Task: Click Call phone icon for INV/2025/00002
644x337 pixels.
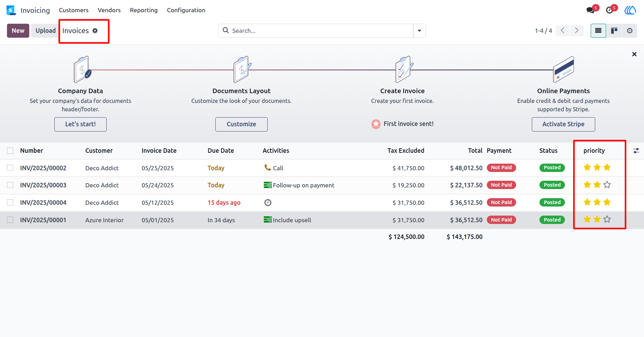Action: point(268,168)
